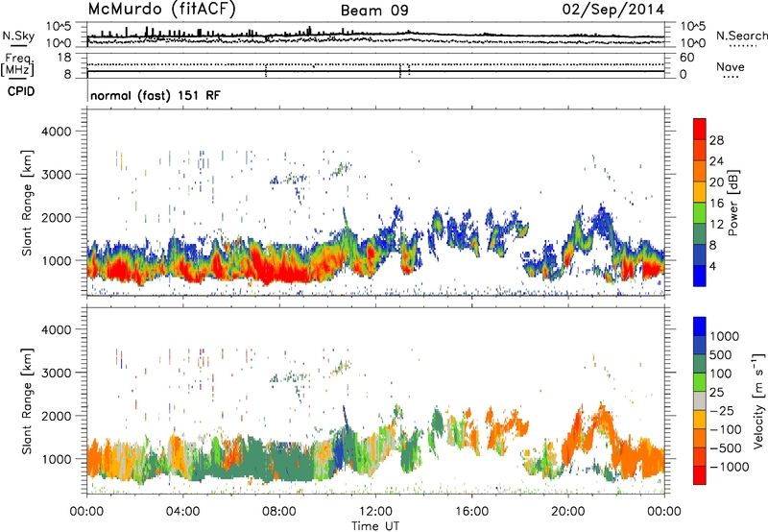Screen dimensions: 768x532
Task: Click the '3000' tick on velocity panel axis
Action: coord(56,373)
